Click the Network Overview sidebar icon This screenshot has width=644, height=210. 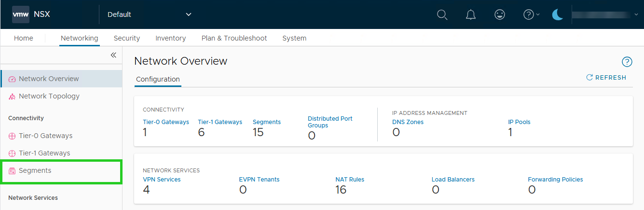12,79
